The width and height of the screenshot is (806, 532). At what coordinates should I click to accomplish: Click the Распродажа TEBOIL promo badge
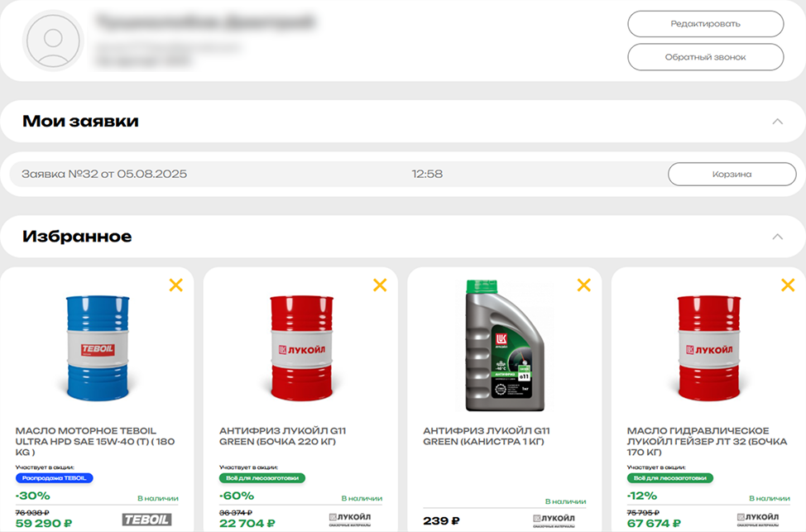pyautogui.click(x=55, y=478)
